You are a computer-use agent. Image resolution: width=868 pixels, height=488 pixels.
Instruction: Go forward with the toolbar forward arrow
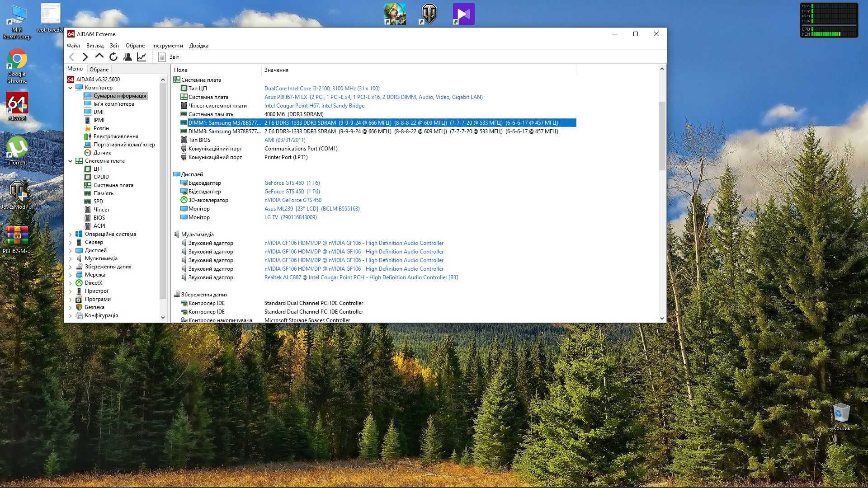[85, 57]
